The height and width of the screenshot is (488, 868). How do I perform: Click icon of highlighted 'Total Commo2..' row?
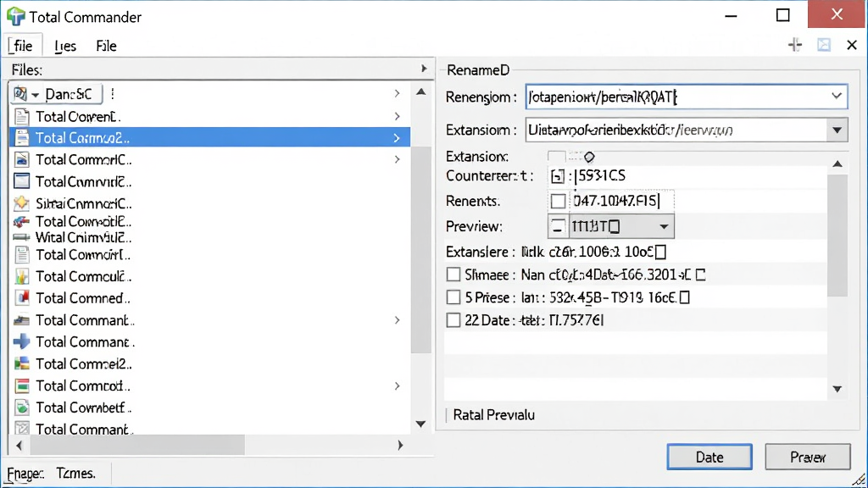pos(21,137)
